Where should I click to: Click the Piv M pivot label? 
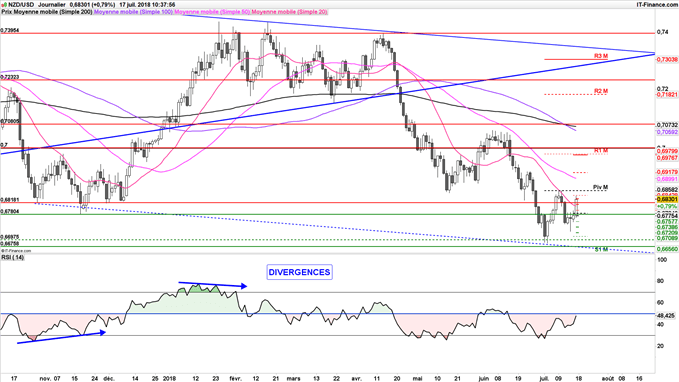click(x=600, y=187)
